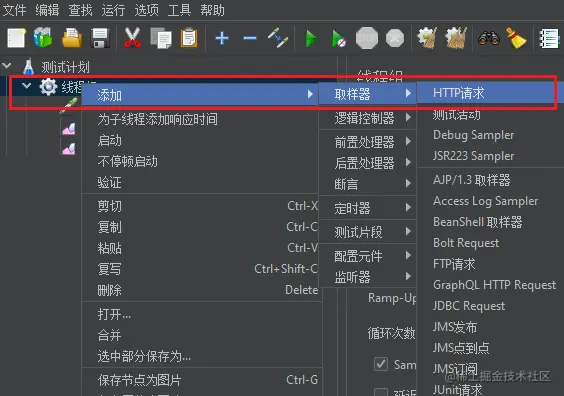Click the blue plus Expand all icon
564x396 pixels.
pyautogui.click(x=222, y=38)
